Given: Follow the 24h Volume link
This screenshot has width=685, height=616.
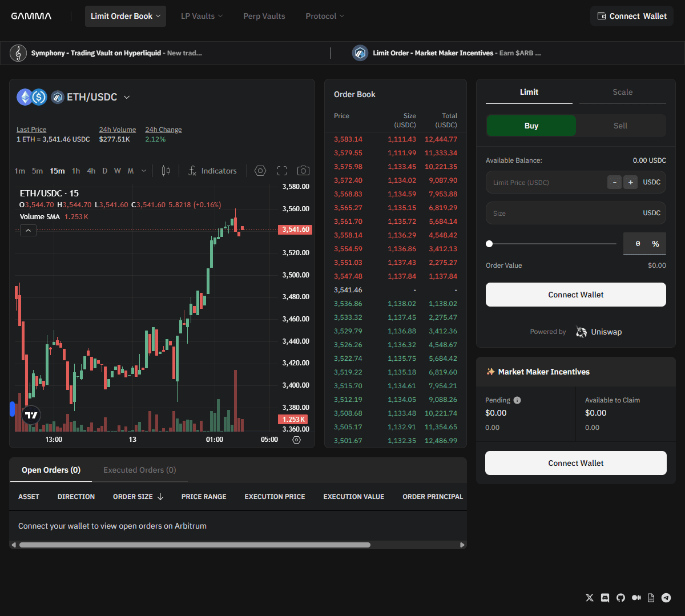Looking at the screenshot, I should (117, 129).
